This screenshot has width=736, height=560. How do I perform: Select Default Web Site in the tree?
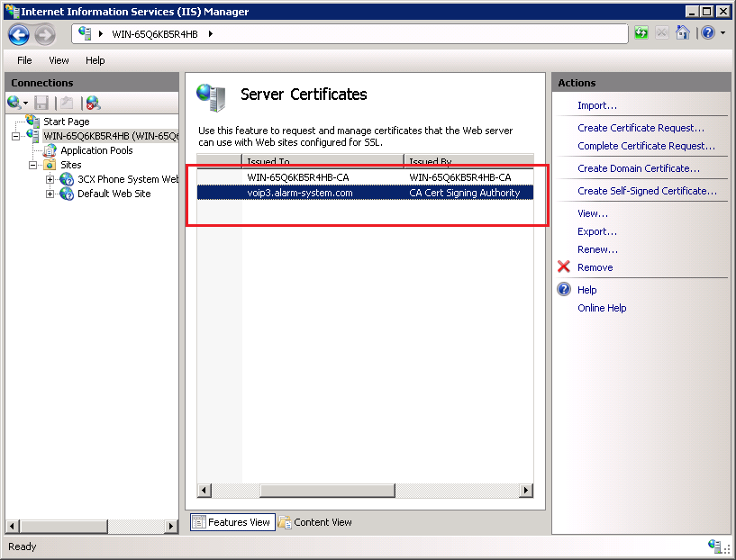[x=114, y=194]
